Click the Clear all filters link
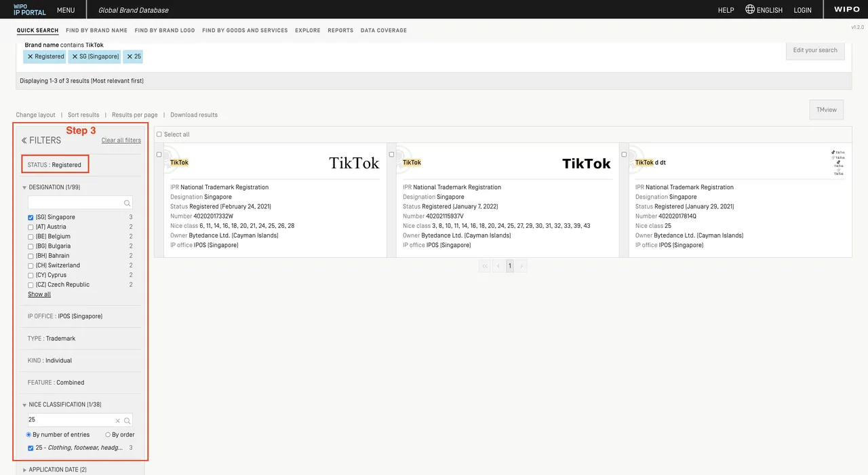868x475 pixels. (x=121, y=140)
